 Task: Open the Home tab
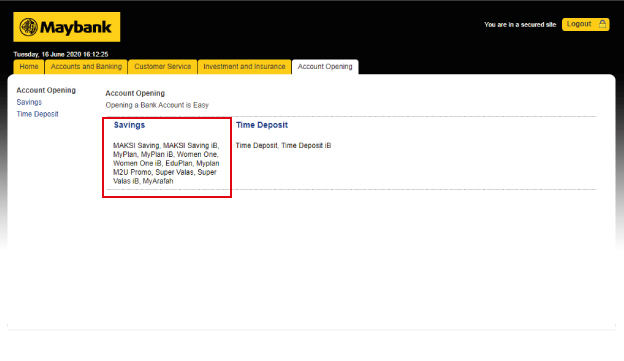click(29, 66)
